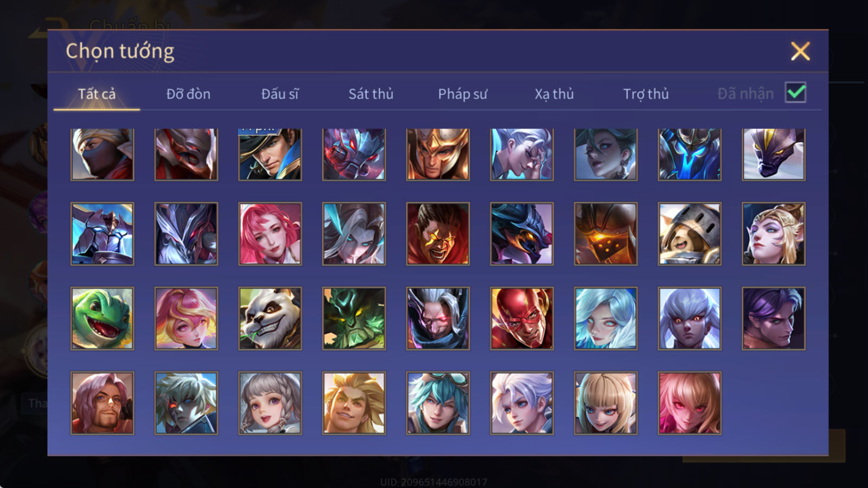Pick the red Flash masked hero
The width and height of the screenshot is (868, 488).
522,318
